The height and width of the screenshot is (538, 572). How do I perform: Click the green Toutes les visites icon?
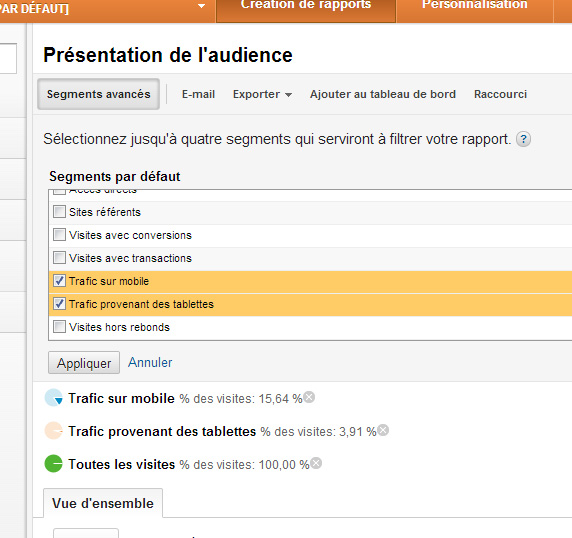tap(54, 463)
